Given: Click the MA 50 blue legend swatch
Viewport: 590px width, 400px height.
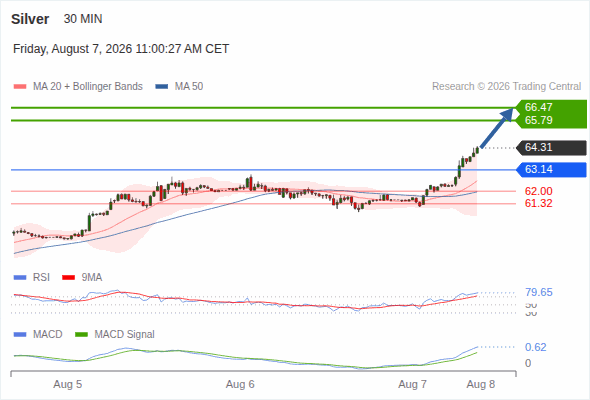Looking at the screenshot, I should [162, 87].
